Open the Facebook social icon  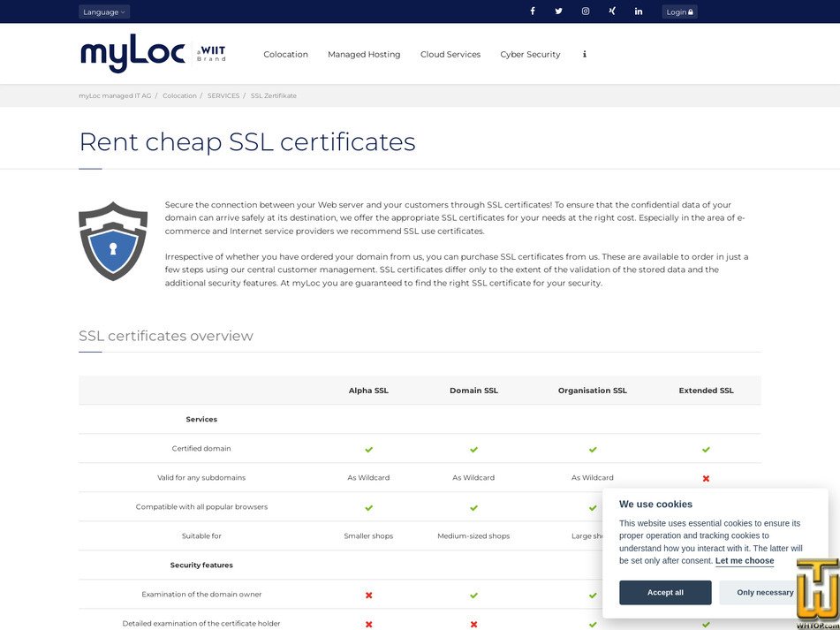click(533, 11)
